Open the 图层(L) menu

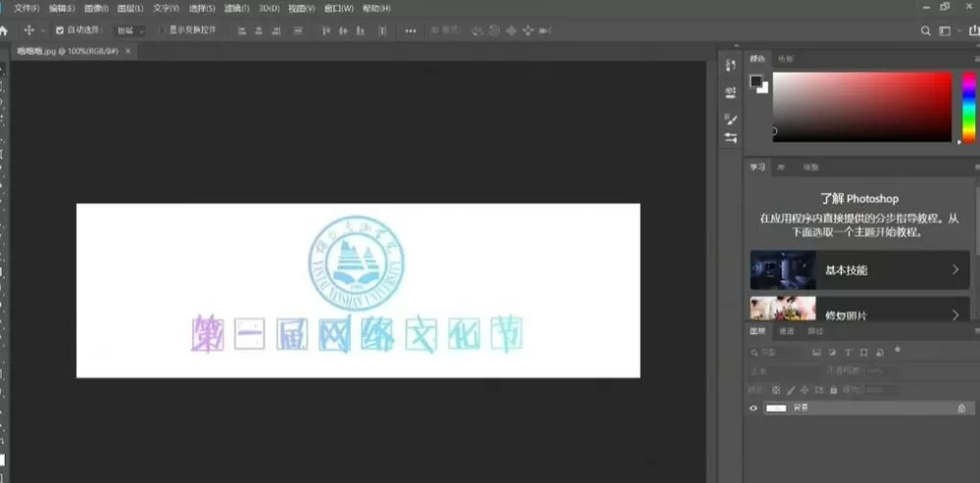coord(130,9)
